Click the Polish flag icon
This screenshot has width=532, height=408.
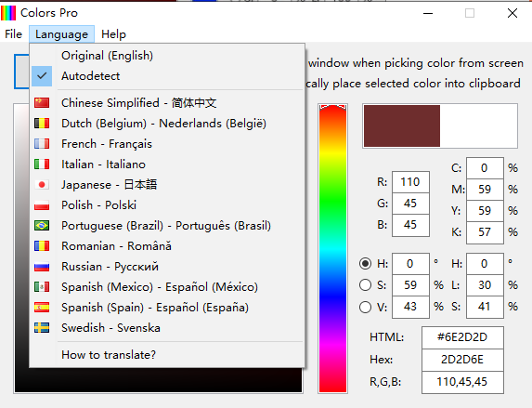42,205
